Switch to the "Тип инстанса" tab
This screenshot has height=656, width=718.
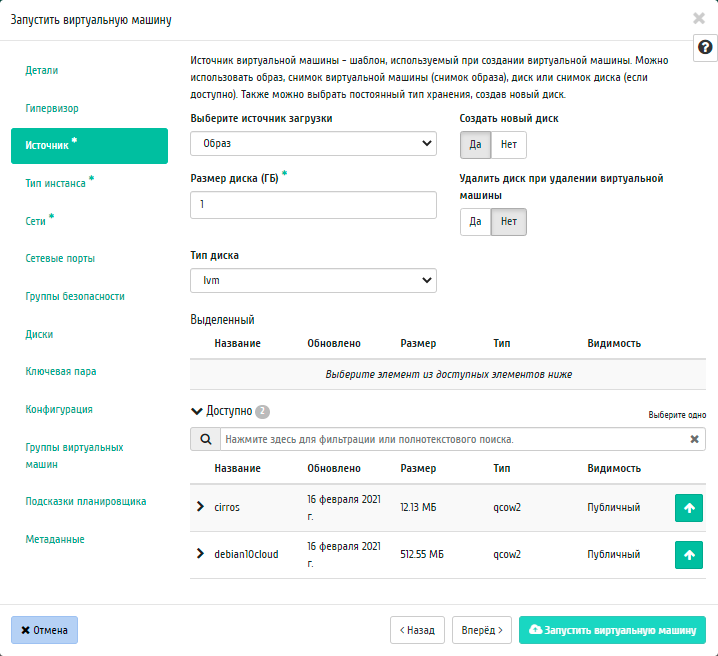tap(56, 183)
